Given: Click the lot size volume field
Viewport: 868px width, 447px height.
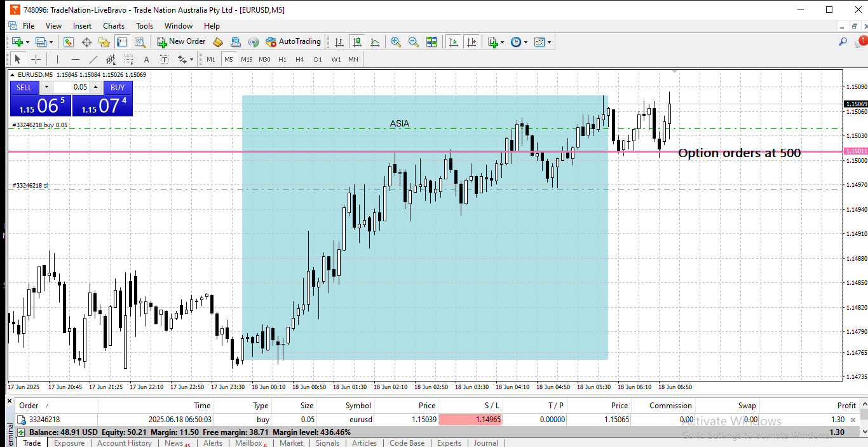Looking at the screenshot, I should (71, 87).
